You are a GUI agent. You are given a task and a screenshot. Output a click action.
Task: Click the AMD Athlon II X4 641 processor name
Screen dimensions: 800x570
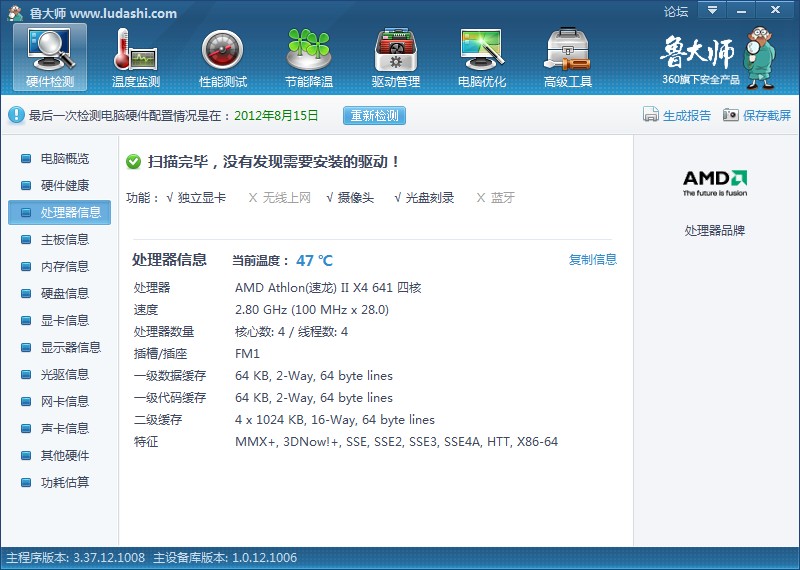(x=328, y=288)
